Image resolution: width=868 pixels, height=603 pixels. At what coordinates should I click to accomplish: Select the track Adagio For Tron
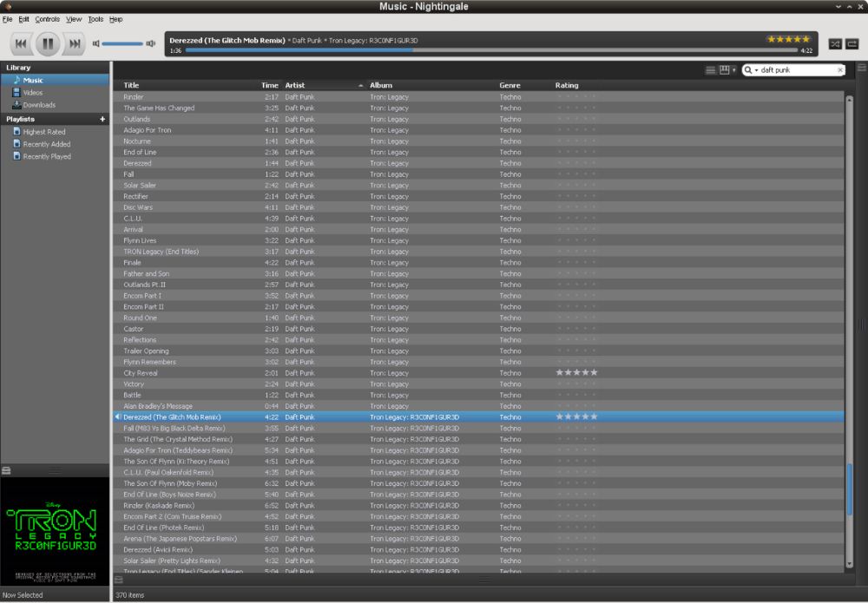click(x=479, y=130)
